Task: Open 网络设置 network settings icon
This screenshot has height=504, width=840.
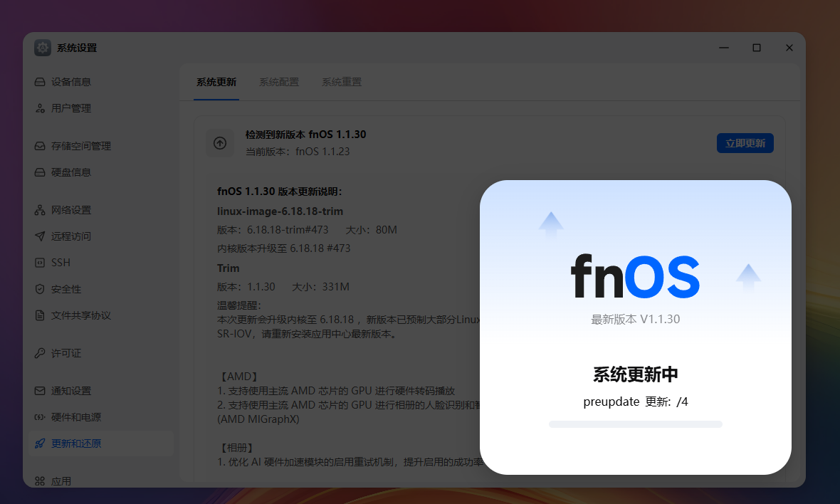Action: (39, 209)
